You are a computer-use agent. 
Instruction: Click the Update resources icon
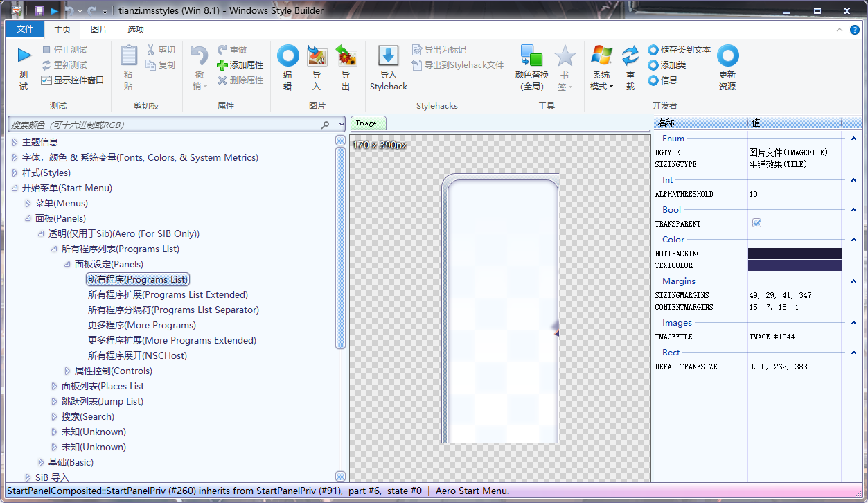click(727, 56)
